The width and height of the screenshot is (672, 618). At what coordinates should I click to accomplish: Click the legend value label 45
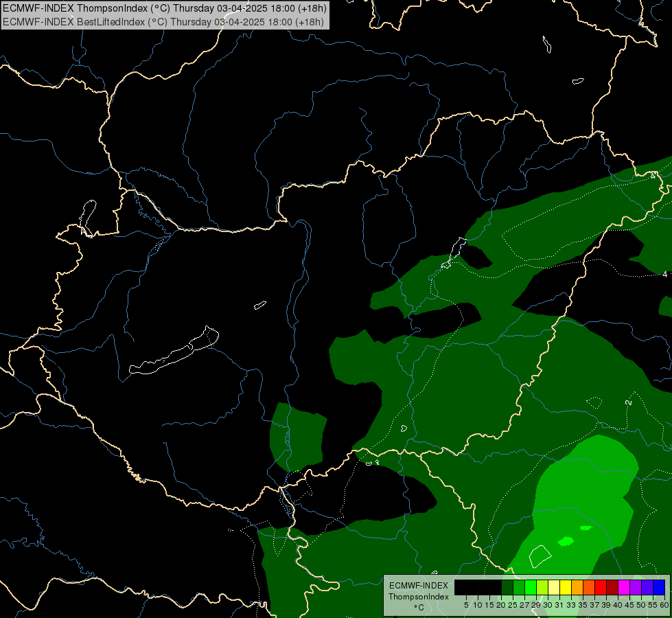click(x=629, y=605)
